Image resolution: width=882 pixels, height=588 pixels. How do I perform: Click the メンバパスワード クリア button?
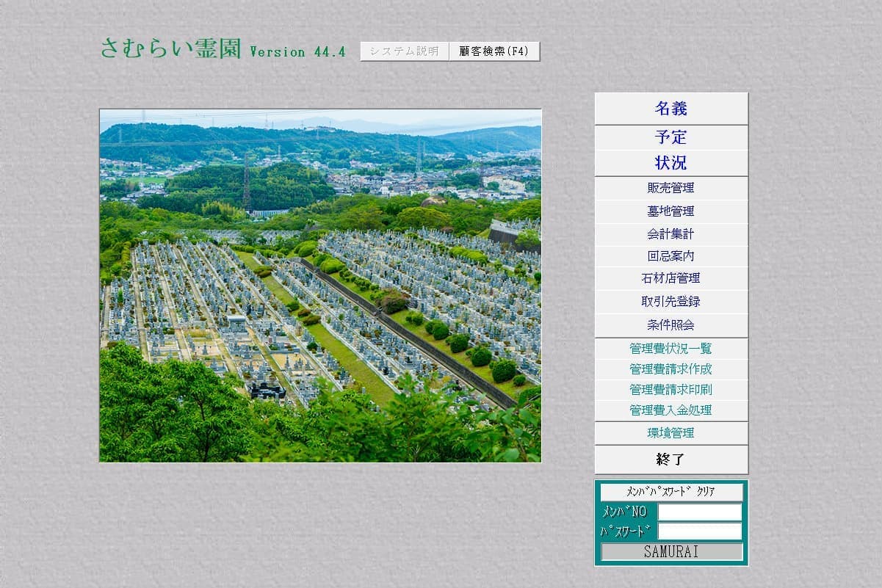671,492
